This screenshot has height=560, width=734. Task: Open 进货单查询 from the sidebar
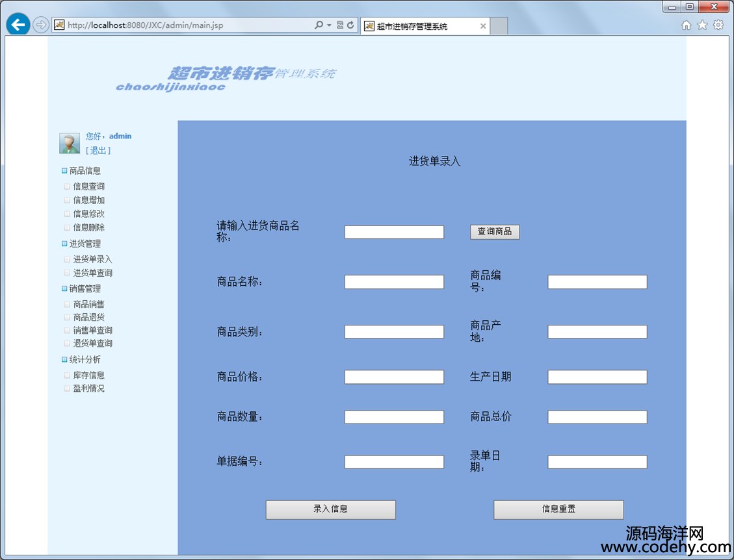(92, 273)
